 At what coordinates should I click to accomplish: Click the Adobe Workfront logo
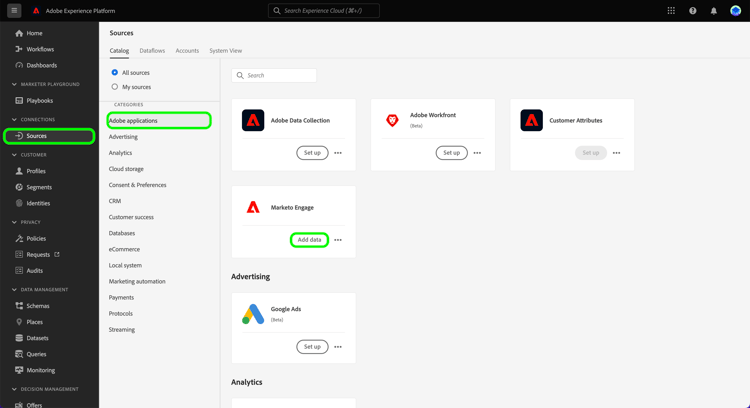(392, 120)
